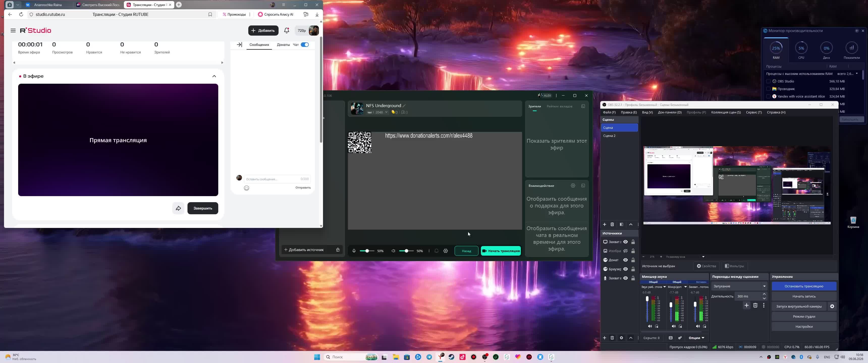Image resolution: width=868 pixels, height=363 pixels.
Task: Mute the Звук раб. стола audio channel
Action: tap(650, 326)
